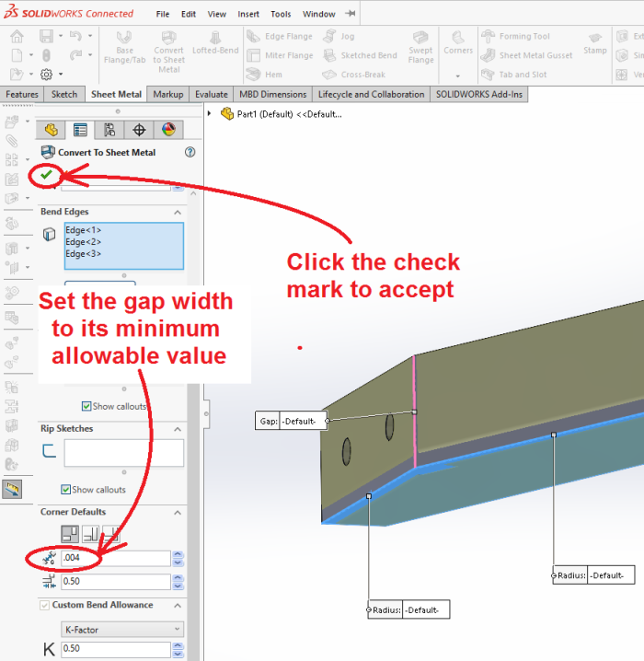Toggle Show callouts under Rip Sketches
The image size is (644, 661).
[66, 490]
